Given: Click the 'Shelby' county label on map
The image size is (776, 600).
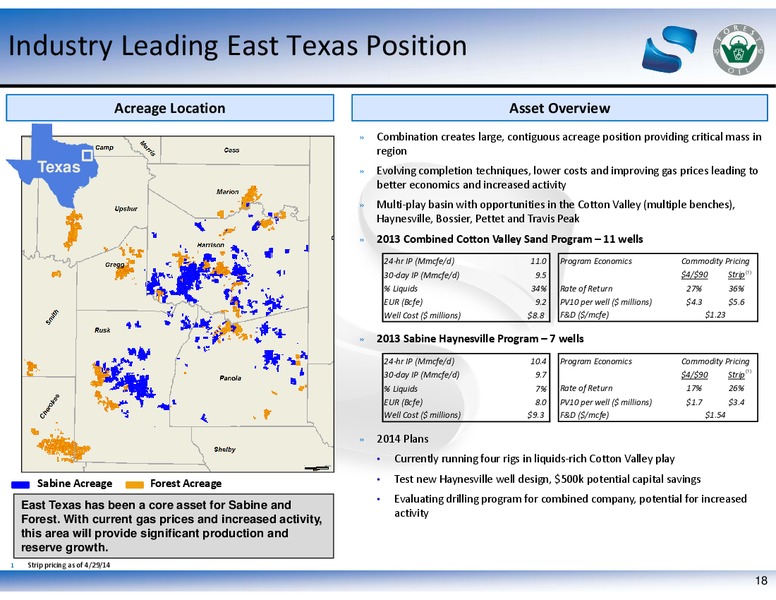Looking at the screenshot, I should pos(225,450).
